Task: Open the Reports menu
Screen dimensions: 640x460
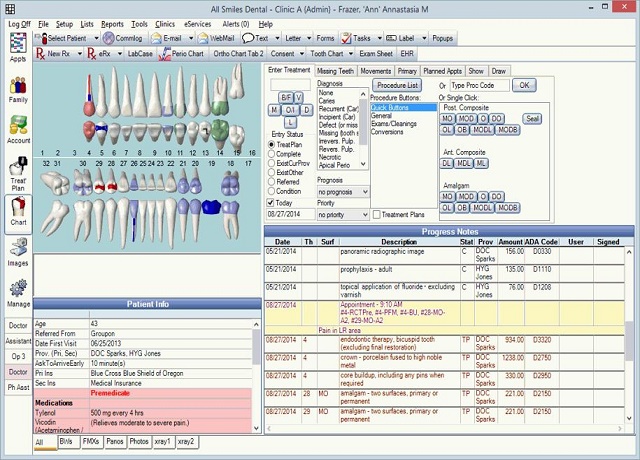Action: click(x=112, y=23)
